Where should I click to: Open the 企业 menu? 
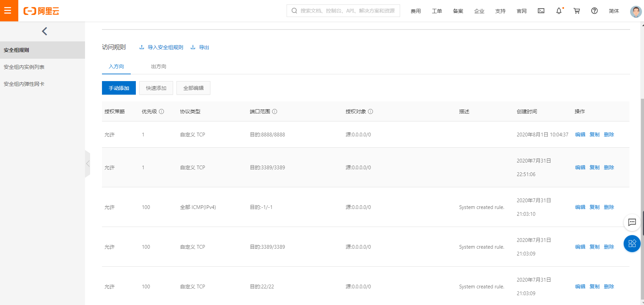479,11
